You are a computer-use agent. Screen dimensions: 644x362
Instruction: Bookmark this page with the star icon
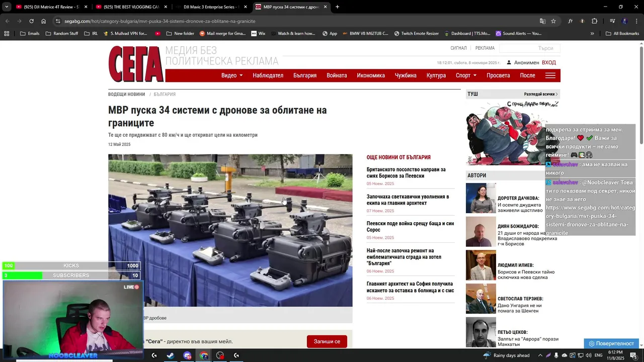(x=553, y=21)
